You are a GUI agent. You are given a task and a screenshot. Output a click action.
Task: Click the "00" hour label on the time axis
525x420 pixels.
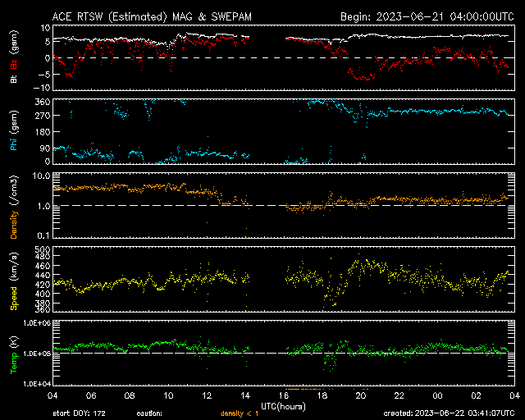438,396
